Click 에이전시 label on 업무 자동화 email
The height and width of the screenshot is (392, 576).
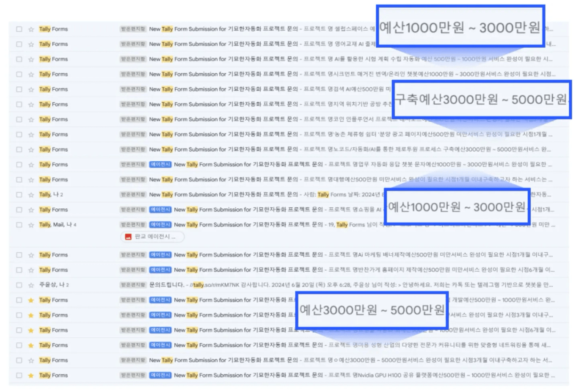pyautogui.click(x=160, y=164)
